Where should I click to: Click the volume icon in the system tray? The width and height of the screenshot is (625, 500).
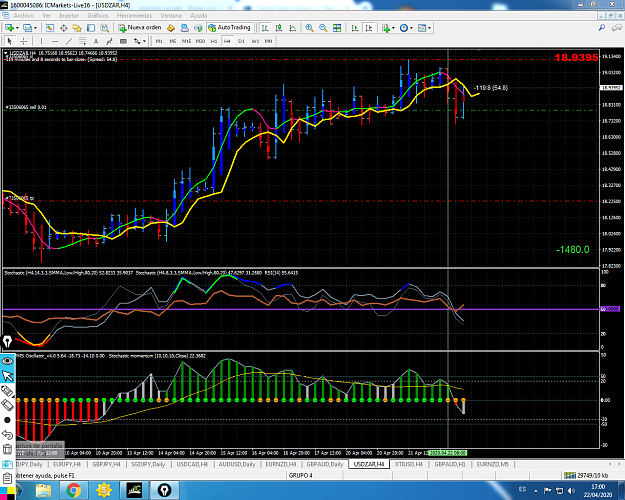(x=571, y=490)
